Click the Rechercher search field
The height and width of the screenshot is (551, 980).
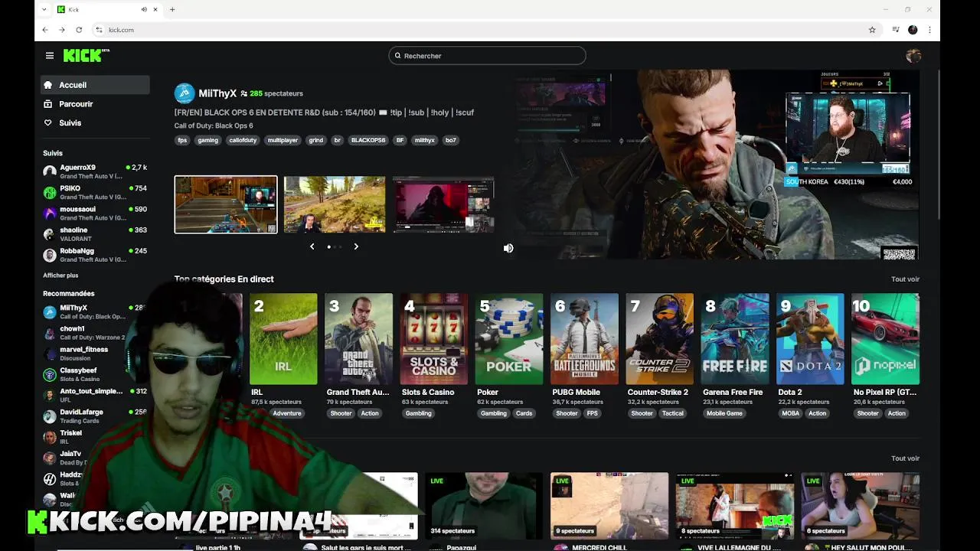[487, 56]
